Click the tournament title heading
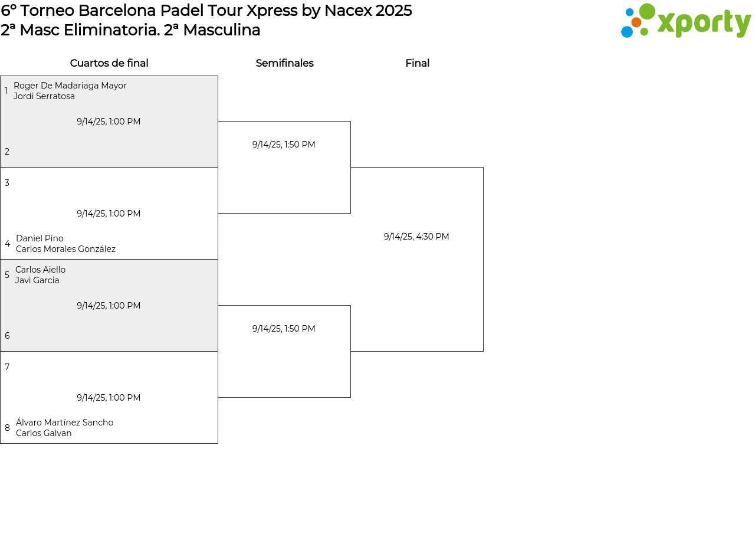Viewport: 755px width, 560px height. click(x=206, y=11)
